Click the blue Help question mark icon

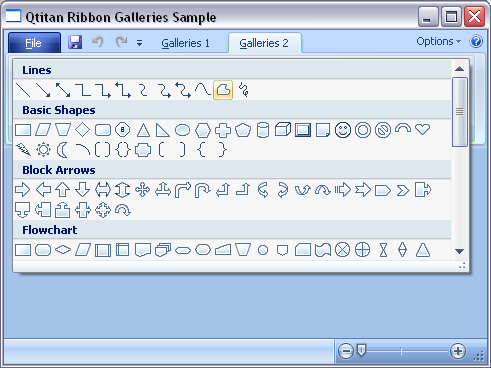[476, 41]
